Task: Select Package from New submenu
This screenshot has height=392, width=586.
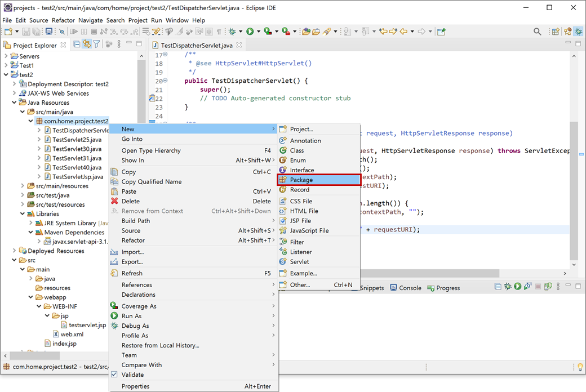Action: tap(319, 180)
